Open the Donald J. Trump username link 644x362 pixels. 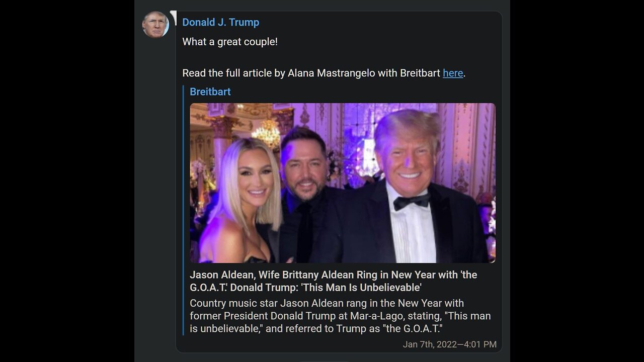pos(220,22)
